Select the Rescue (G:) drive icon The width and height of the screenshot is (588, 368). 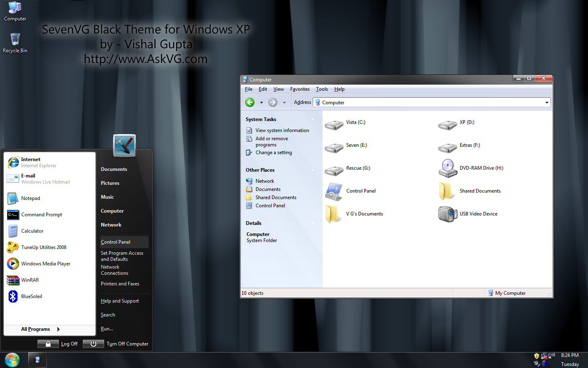pyautogui.click(x=334, y=171)
